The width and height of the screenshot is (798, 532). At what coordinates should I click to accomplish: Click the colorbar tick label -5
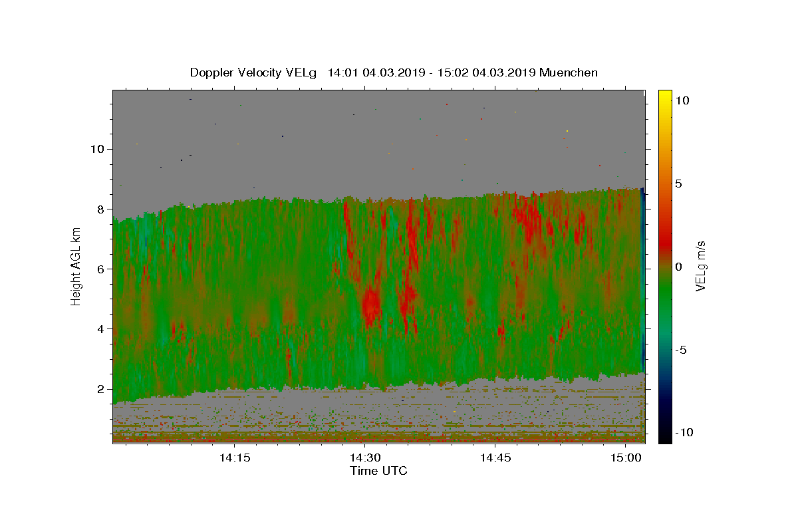tap(681, 350)
